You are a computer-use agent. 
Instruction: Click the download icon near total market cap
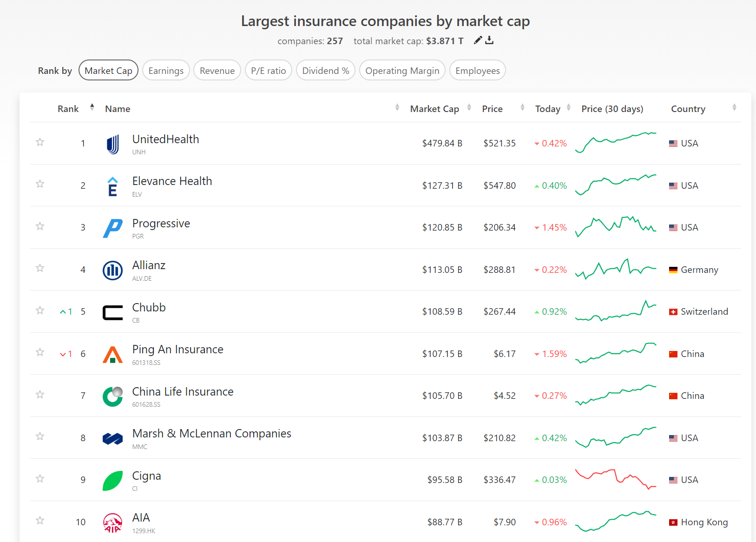[x=489, y=40]
